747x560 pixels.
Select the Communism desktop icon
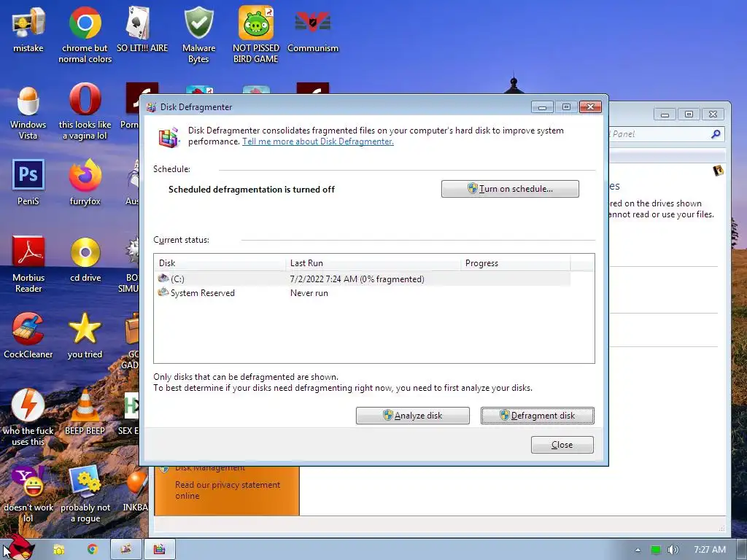pos(312,29)
